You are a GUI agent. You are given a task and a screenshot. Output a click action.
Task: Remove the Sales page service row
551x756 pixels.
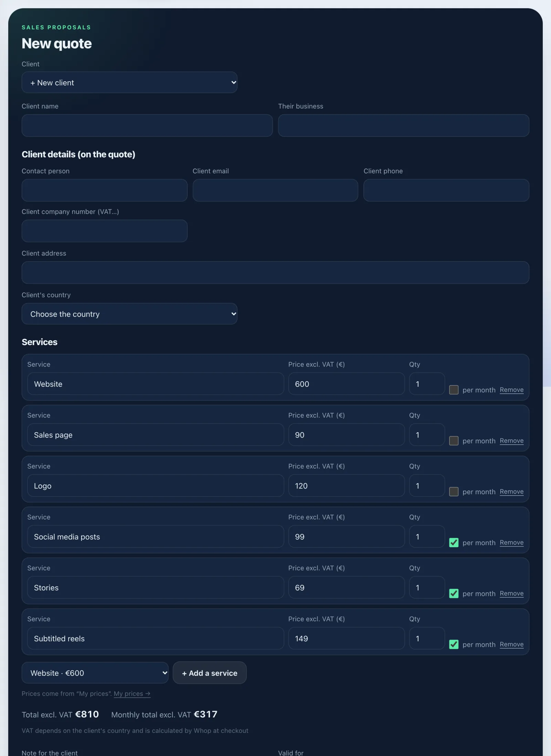[x=511, y=441]
